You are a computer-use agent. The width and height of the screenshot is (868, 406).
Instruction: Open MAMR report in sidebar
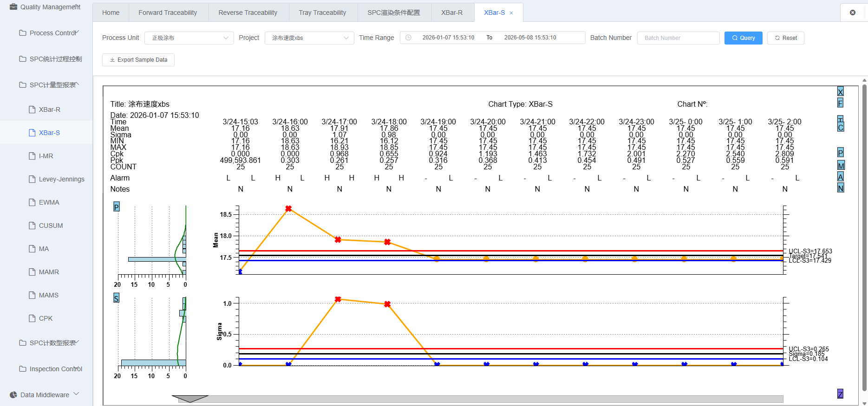(x=46, y=272)
